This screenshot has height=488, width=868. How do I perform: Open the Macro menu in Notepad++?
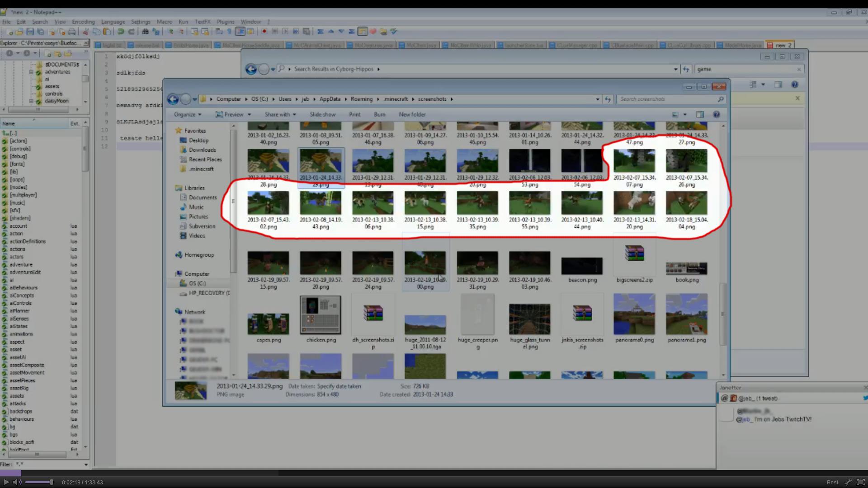coord(164,22)
